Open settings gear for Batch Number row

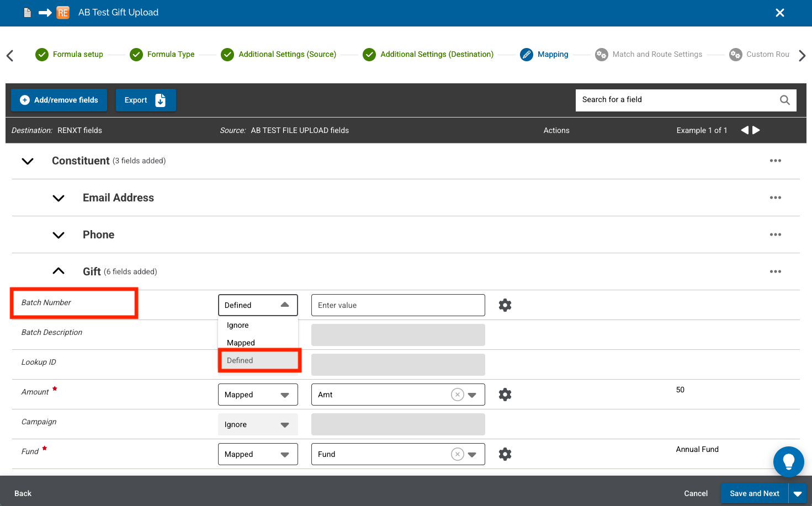(x=505, y=305)
